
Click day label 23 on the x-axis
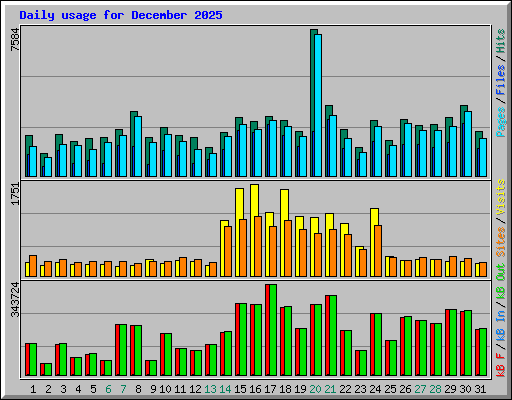[x=360, y=389]
